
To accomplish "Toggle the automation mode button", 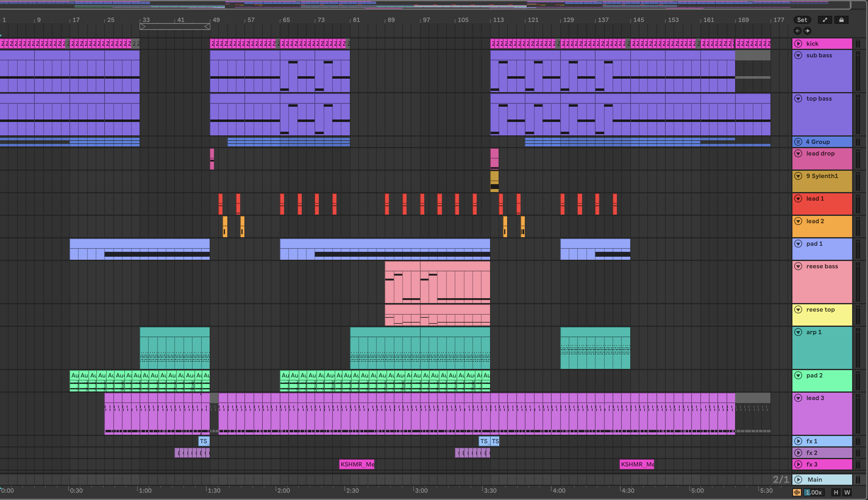I will [x=825, y=20].
